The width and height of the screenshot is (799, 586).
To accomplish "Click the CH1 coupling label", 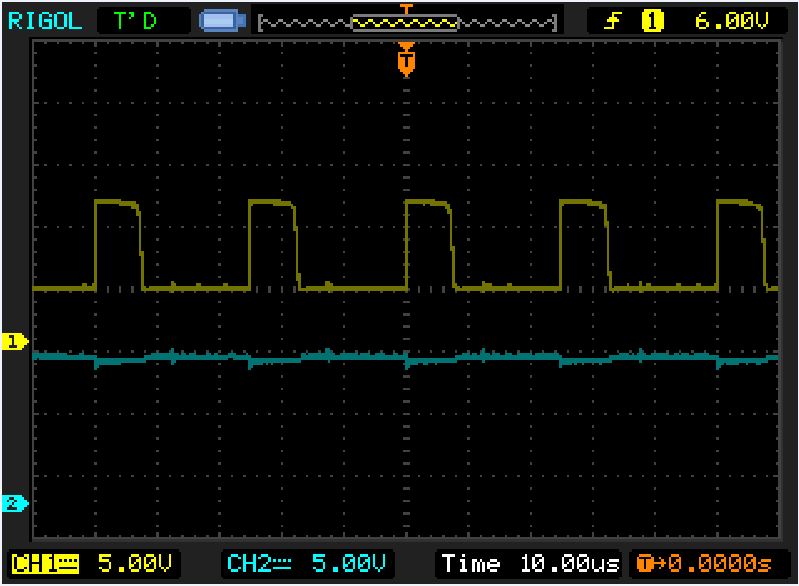I will point(45,564).
